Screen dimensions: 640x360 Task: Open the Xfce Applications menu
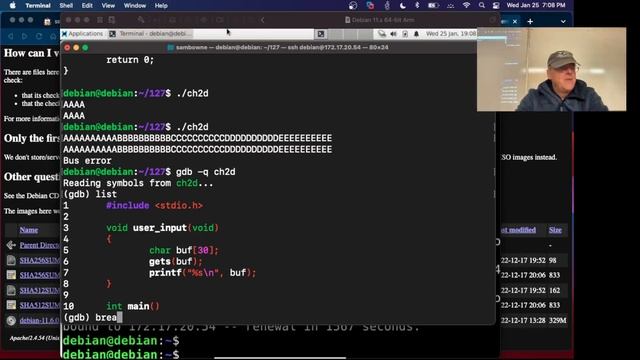(82, 33)
